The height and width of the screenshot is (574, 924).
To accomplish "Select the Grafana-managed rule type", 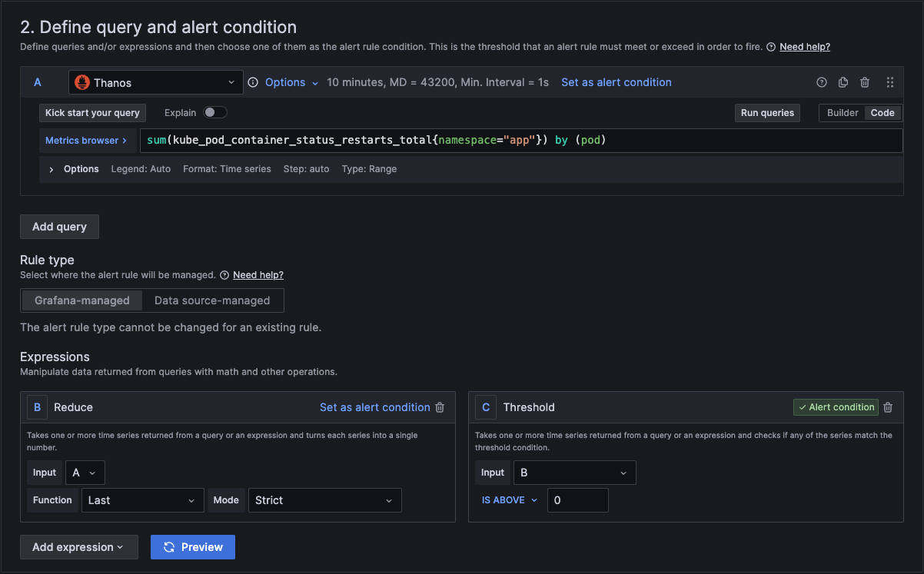I will click(x=81, y=300).
